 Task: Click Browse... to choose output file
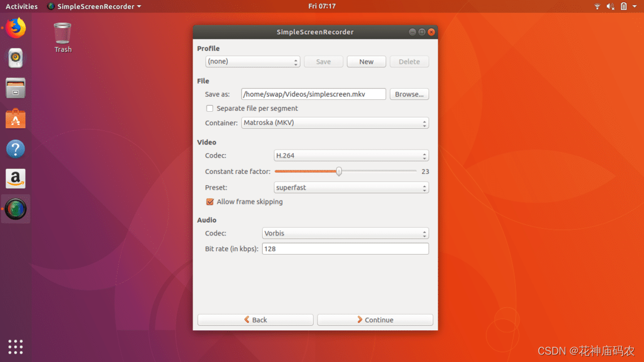point(410,94)
